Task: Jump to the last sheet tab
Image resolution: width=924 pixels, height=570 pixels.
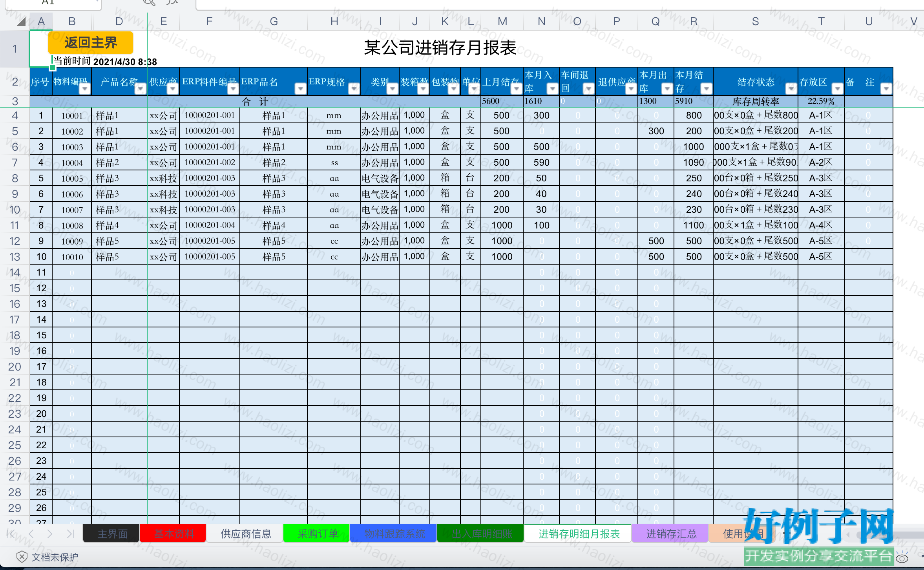Action: coord(71,533)
